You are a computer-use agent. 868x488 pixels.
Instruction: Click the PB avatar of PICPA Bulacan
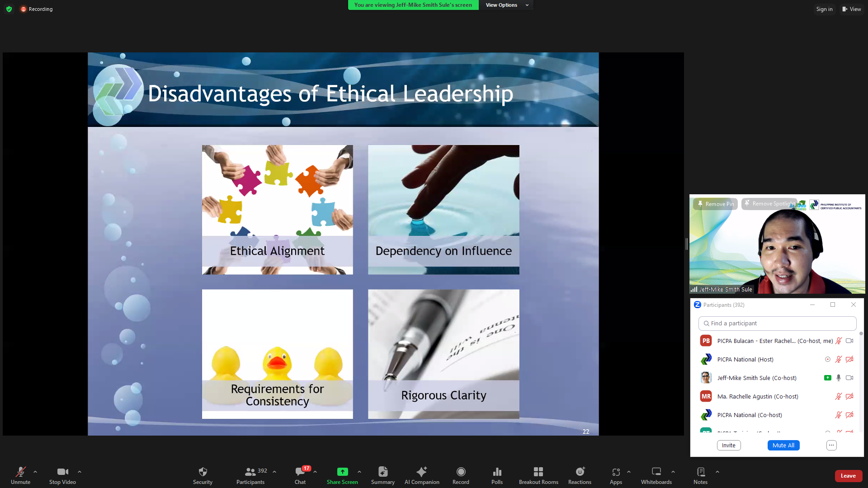click(x=706, y=341)
